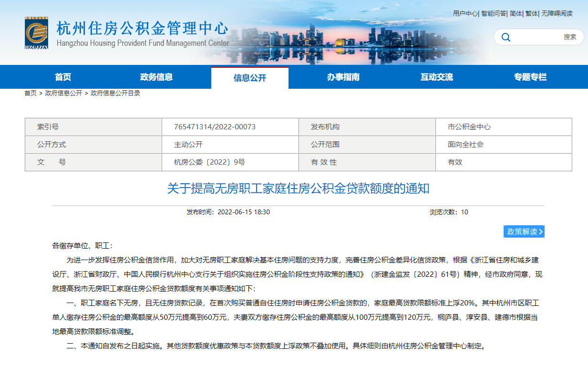Switch to 繁体 Chinese
588x367 pixels.
pos(531,13)
